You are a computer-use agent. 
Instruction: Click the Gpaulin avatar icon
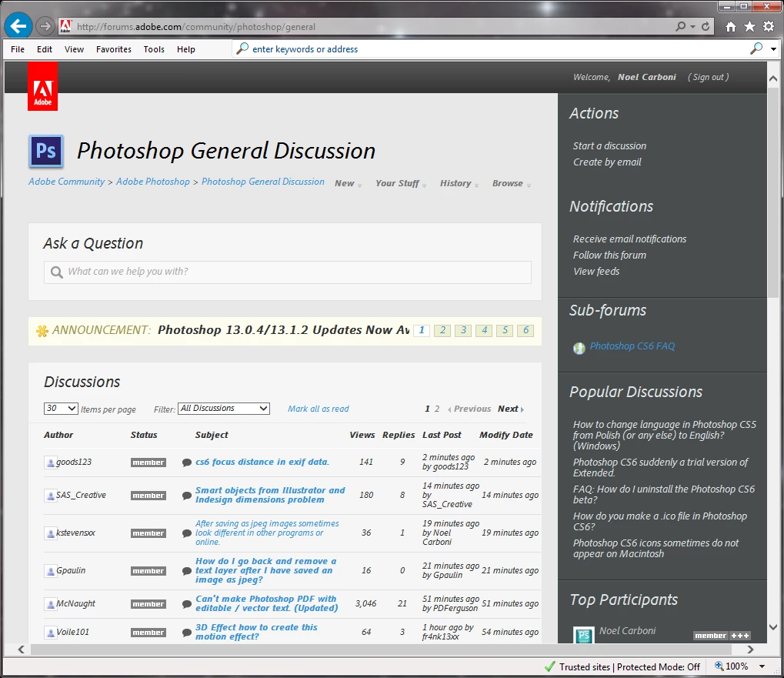pos(50,570)
